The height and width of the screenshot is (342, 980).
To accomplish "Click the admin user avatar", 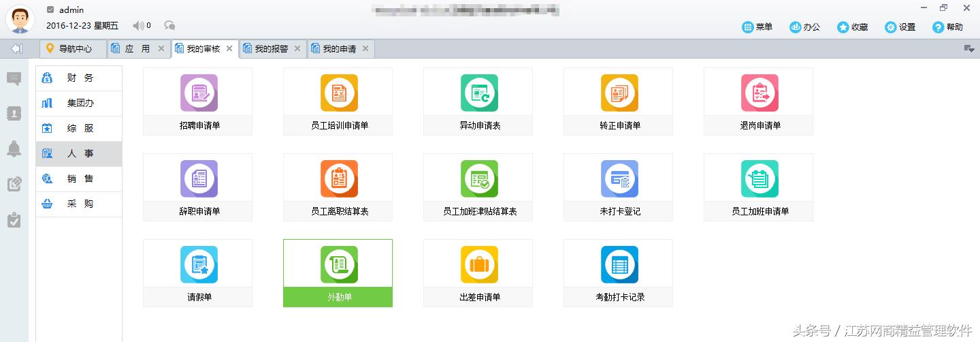I will pos(20,18).
